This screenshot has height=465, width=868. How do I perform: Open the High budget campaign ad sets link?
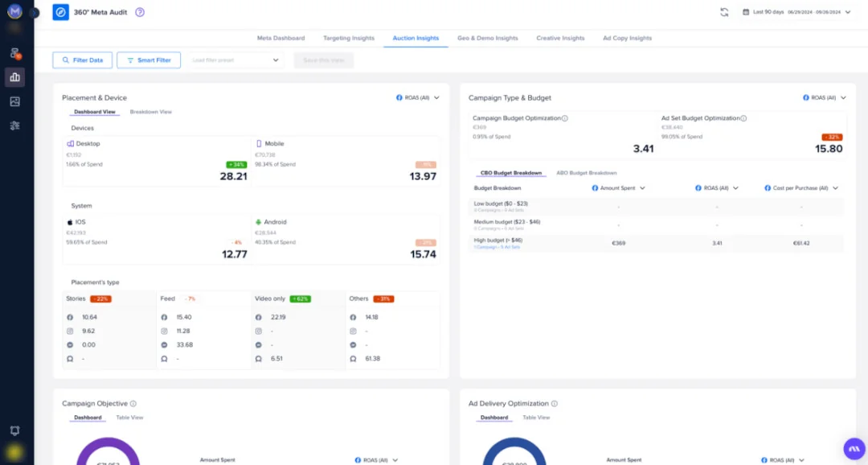coord(497,247)
